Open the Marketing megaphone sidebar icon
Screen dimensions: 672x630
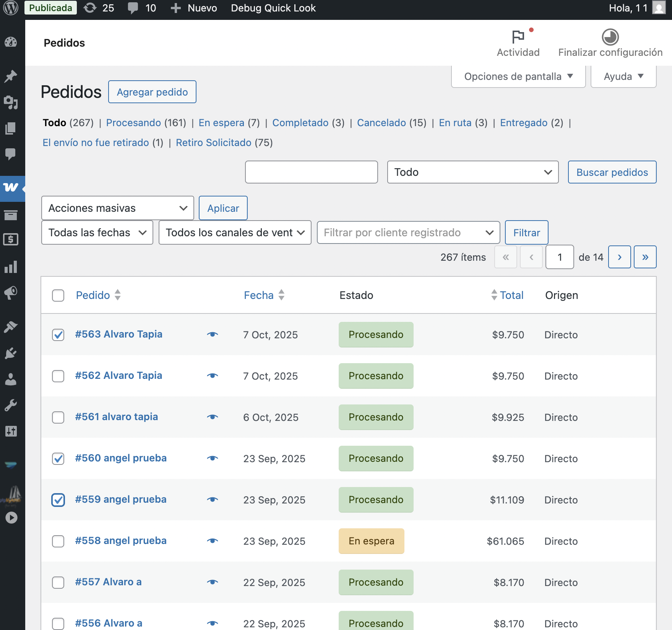click(x=11, y=293)
